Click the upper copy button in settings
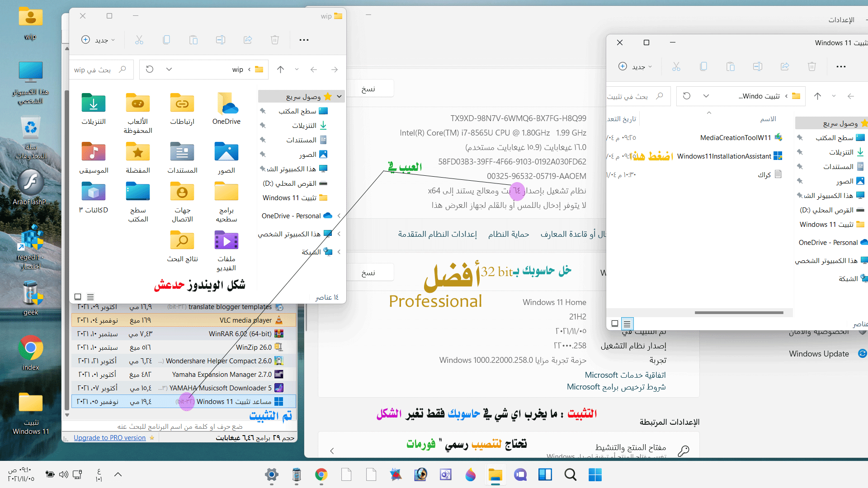 coord(368,89)
